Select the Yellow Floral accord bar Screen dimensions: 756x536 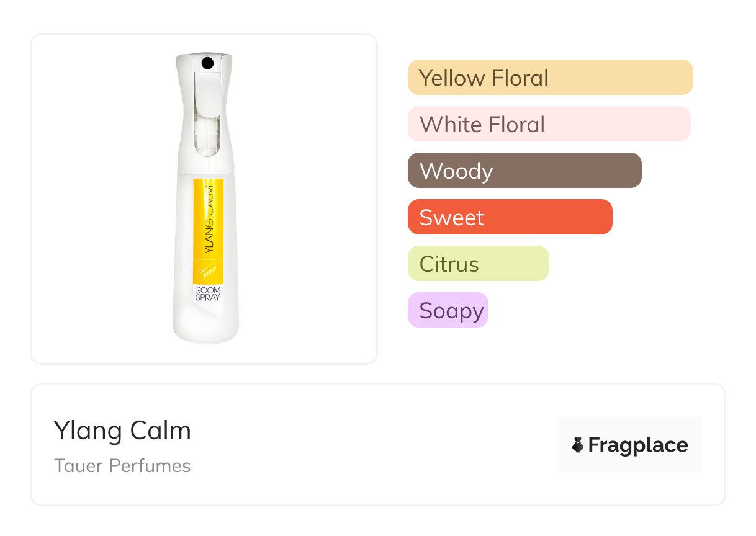(550, 78)
